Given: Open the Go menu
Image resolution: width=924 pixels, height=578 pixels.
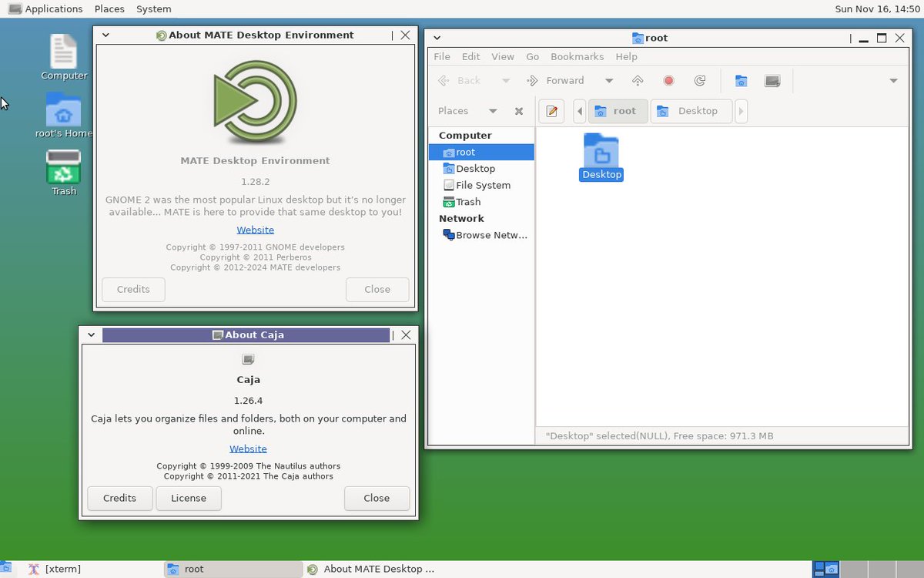Looking at the screenshot, I should (532, 57).
